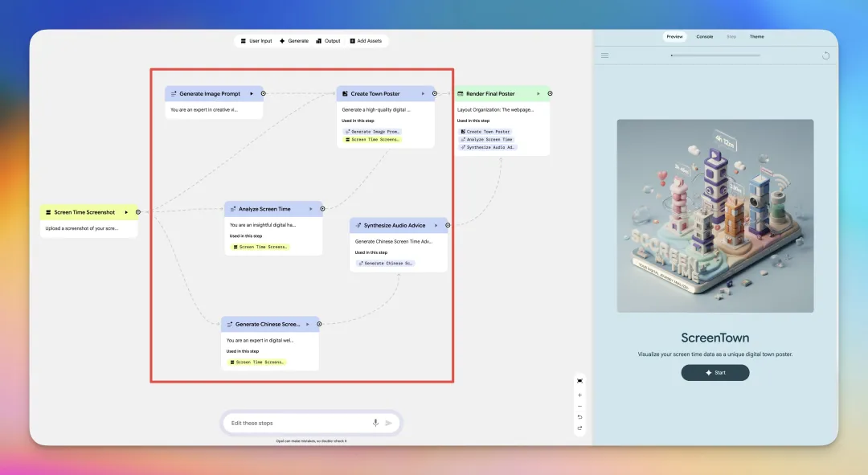Open the hamburger menu in the preview panel

(x=605, y=55)
